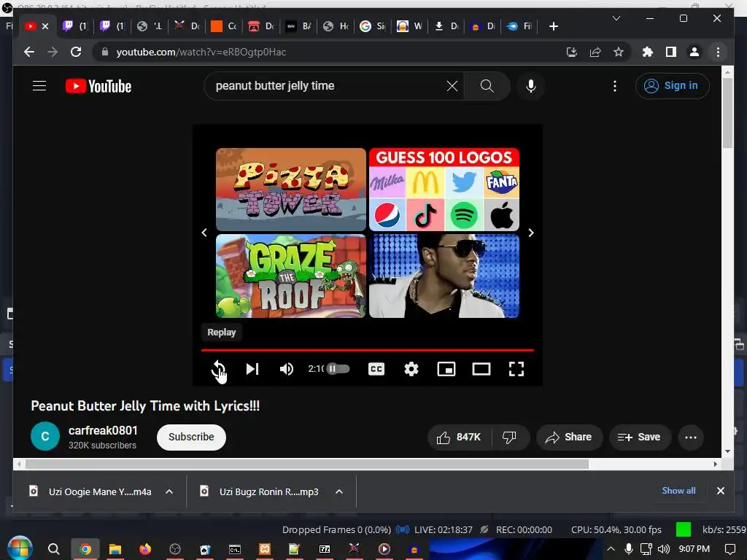Screen dimensions: 747x560
Task: Open the Guess 100 Logos suggested video
Action: (444, 190)
